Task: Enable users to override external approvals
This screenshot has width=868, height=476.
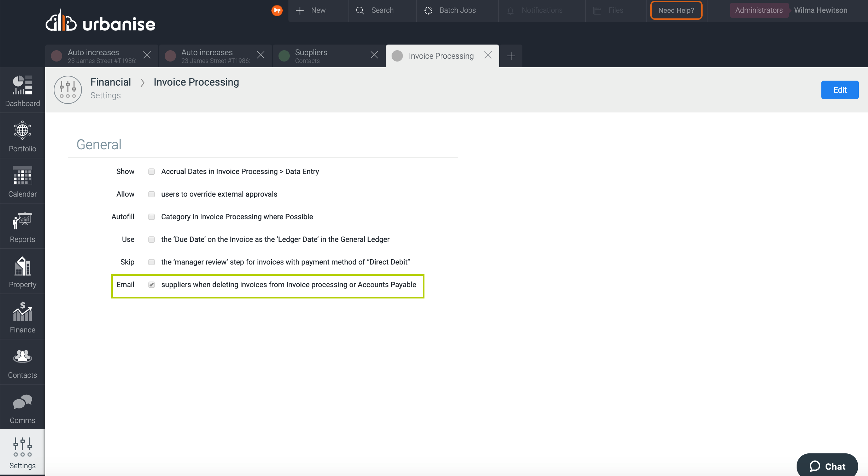Action: 152,194
